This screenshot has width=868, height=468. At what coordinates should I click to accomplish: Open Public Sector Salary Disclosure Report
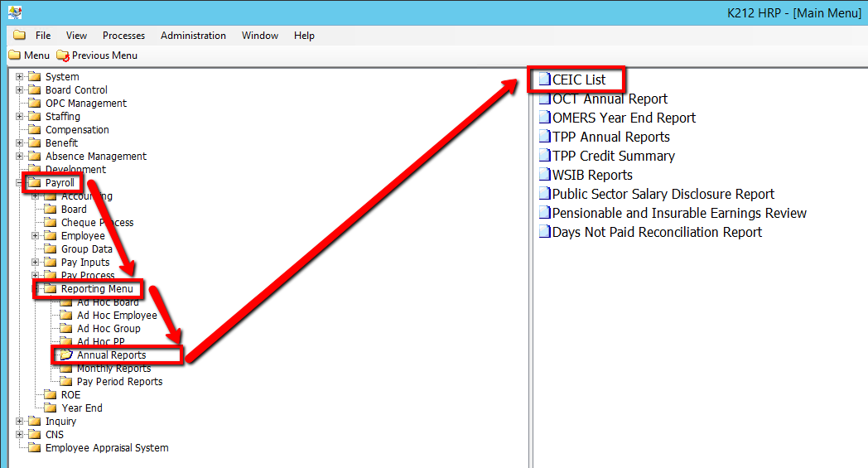tap(663, 194)
